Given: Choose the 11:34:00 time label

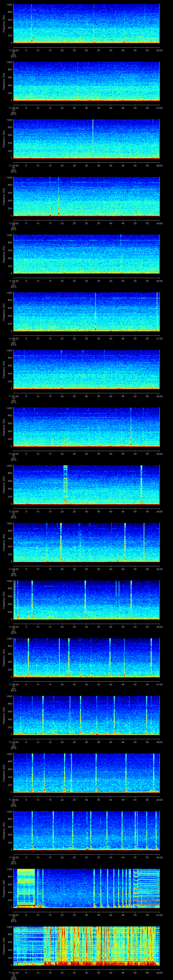Looking at the screenshot, I should [x=13, y=569].
